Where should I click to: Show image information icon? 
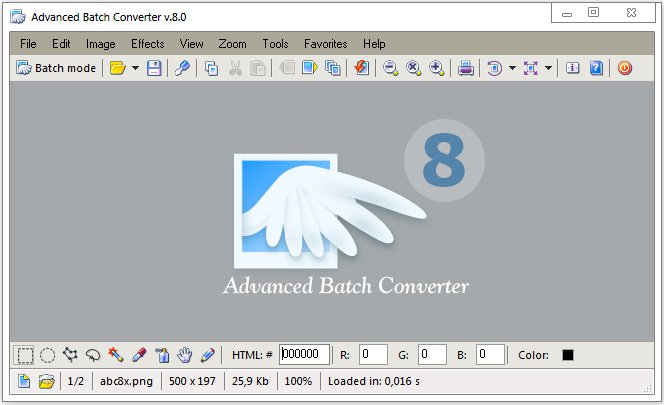[573, 68]
